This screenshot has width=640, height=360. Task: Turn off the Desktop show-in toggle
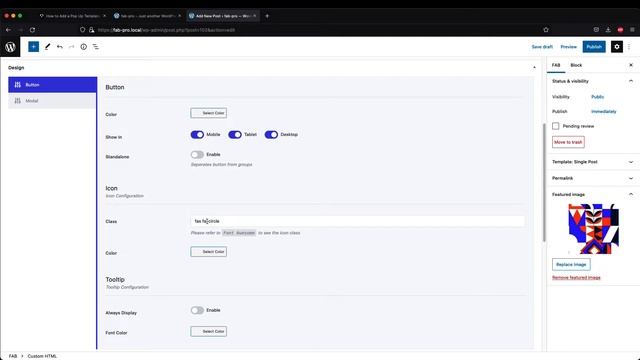[271, 135]
